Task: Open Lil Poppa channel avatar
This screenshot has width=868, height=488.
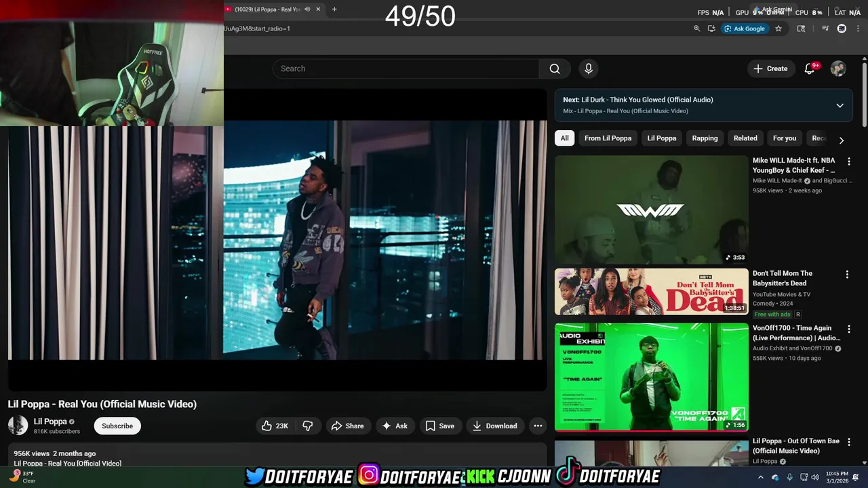Action: coord(18,426)
